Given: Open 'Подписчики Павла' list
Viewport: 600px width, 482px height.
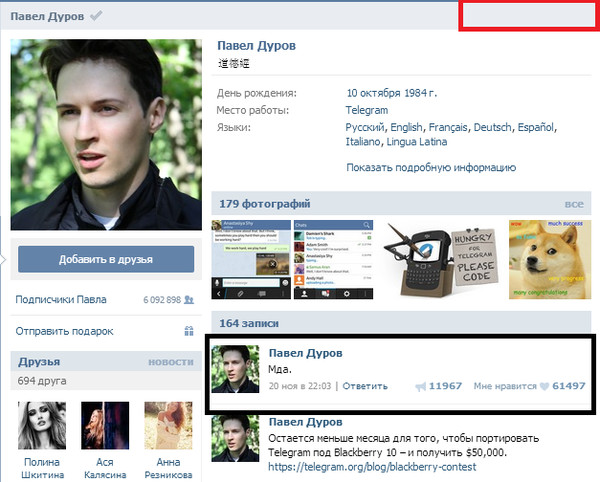Looking at the screenshot, I should (x=61, y=300).
